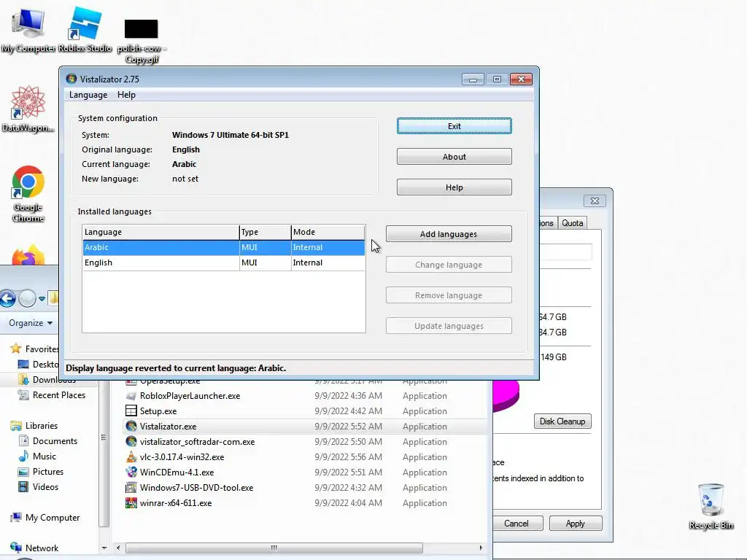Click the About button
The width and height of the screenshot is (747, 560).
pyautogui.click(x=454, y=157)
